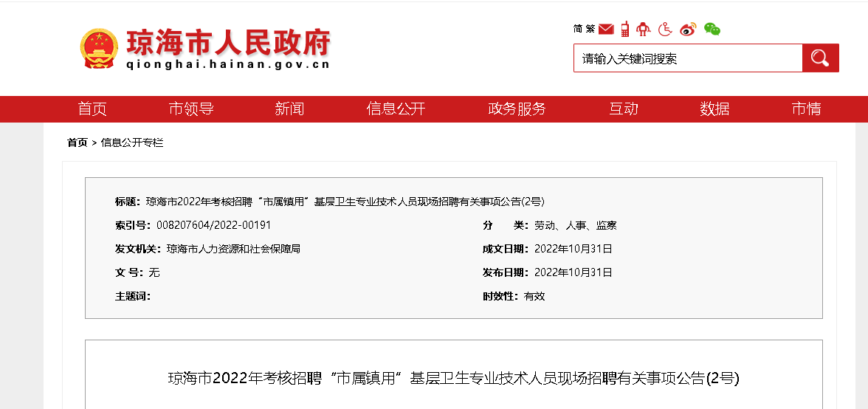Open the Weibo icon
This screenshot has height=409, width=868.
point(688,29)
